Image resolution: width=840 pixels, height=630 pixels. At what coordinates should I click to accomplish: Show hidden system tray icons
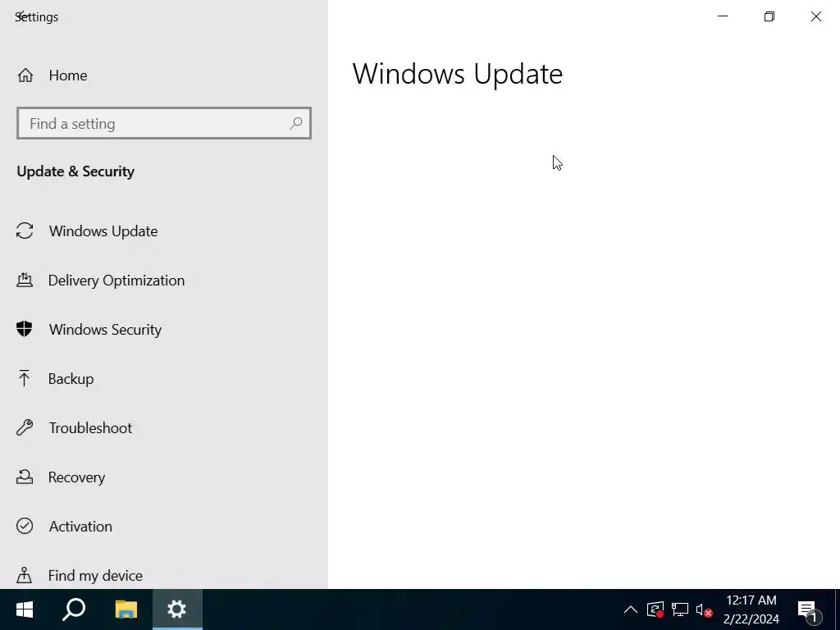pyautogui.click(x=631, y=609)
